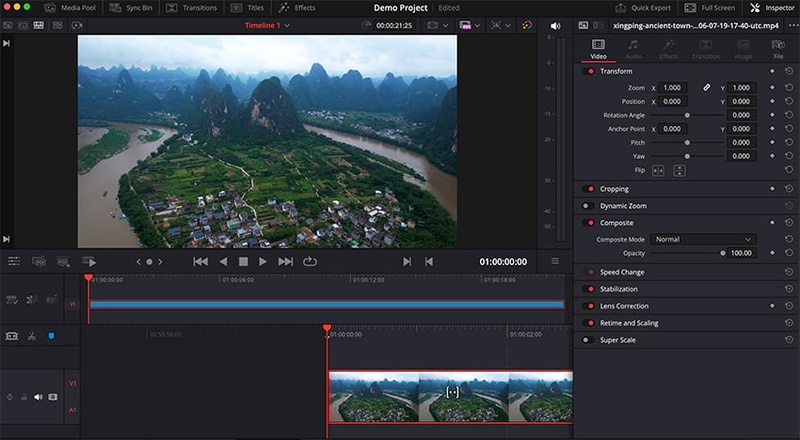800x440 pixels.
Task: Expand the Speed Change section
Action: (x=622, y=272)
